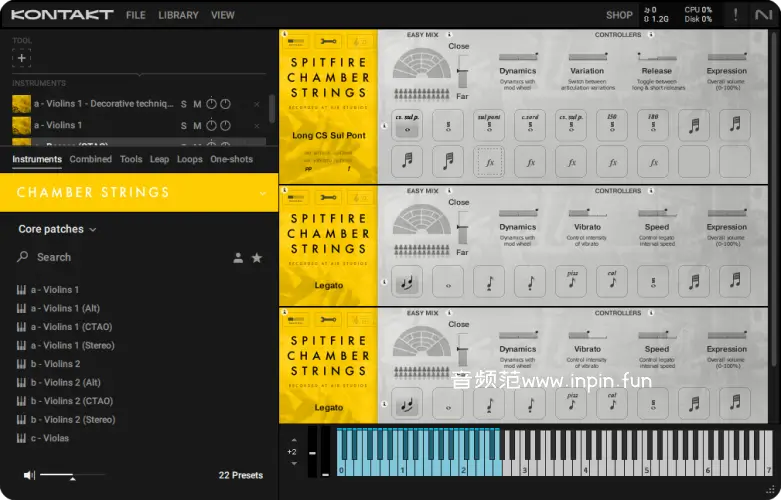Click the speaker volume icon beside the preview slider
781x500 pixels.
(29, 475)
